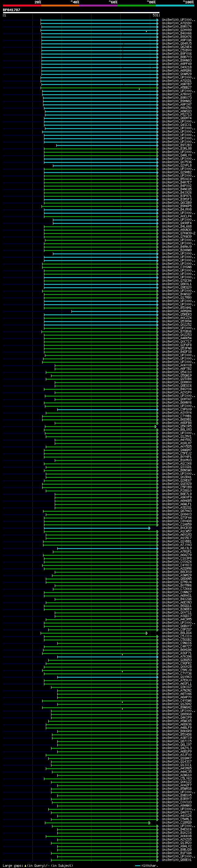This screenshot has width=197, height=868.
Task: Click the UniRef100_Q6DHT4 label
Action: [177, 118]
